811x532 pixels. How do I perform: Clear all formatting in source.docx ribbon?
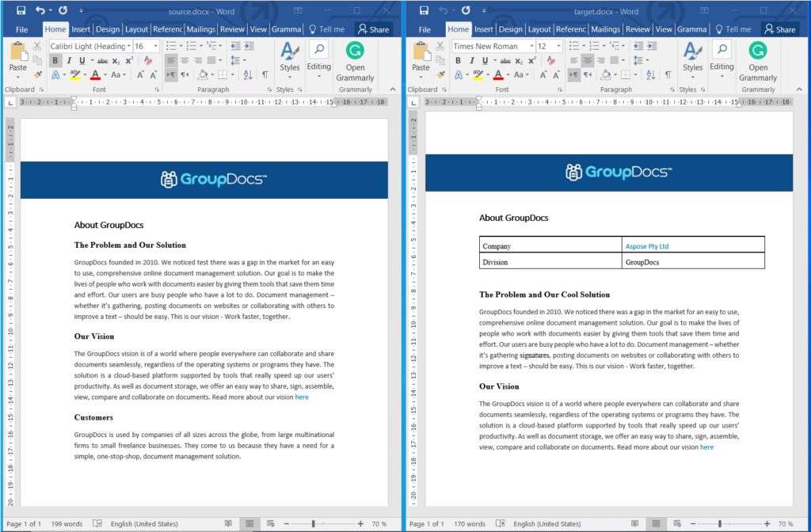(x=148, y=60)
